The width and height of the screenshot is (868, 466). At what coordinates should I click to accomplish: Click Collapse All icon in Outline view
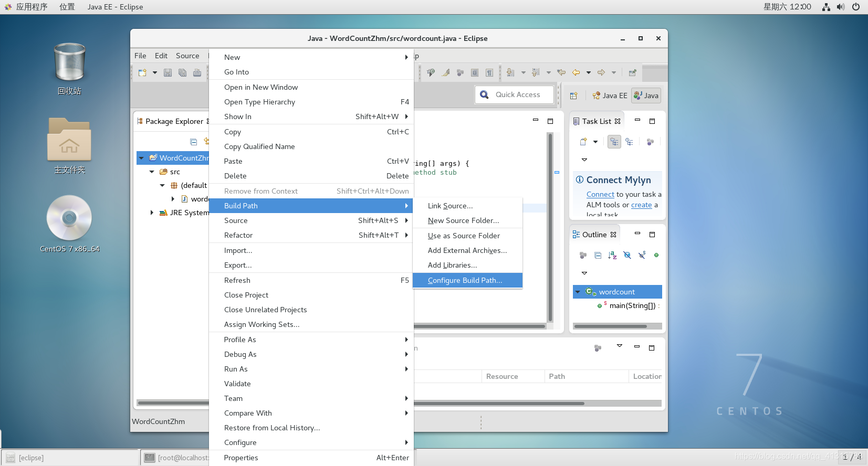[598, 255]
